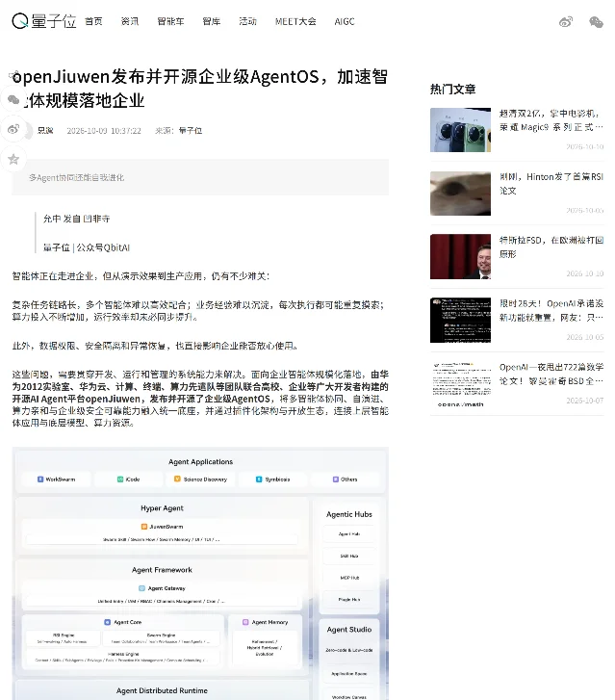Open the MEET大会 menu item
The height and width of the screenshot is (700, 615).
click(295, 21)
